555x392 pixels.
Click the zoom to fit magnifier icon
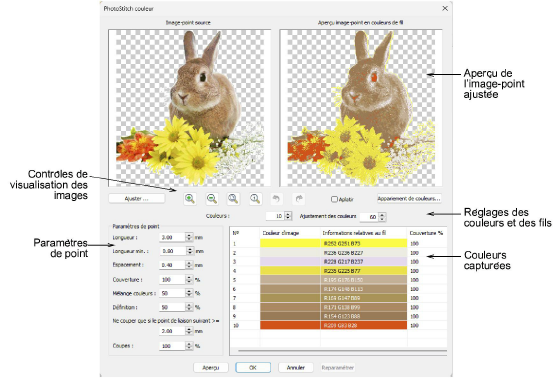tap(233, 199)
